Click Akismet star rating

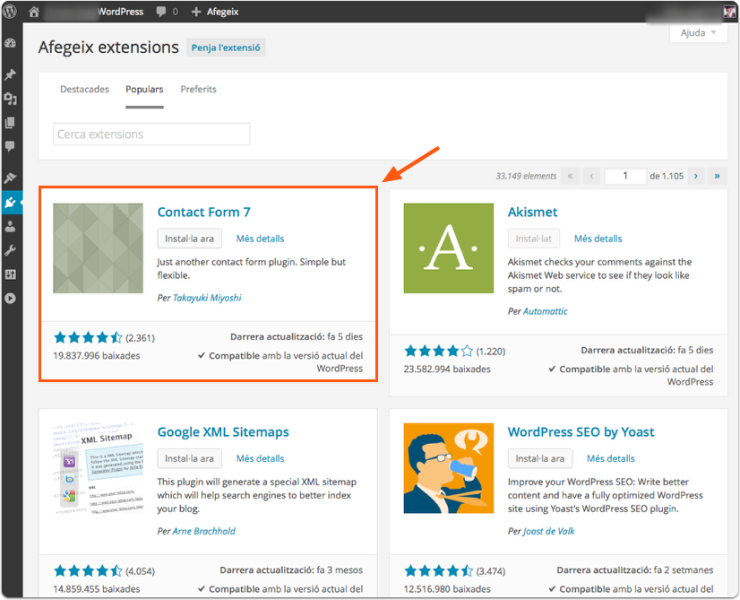[x=438, y=351]
